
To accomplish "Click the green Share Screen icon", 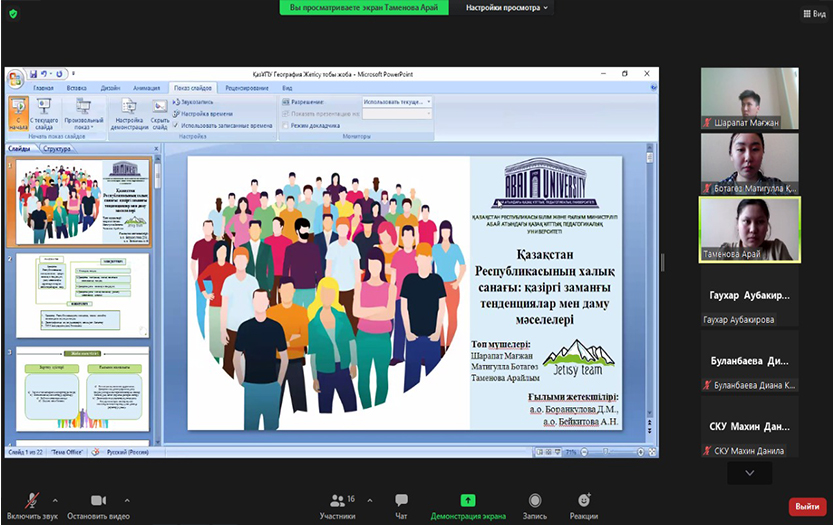I will pyautogui.click(x=467, y=500).
